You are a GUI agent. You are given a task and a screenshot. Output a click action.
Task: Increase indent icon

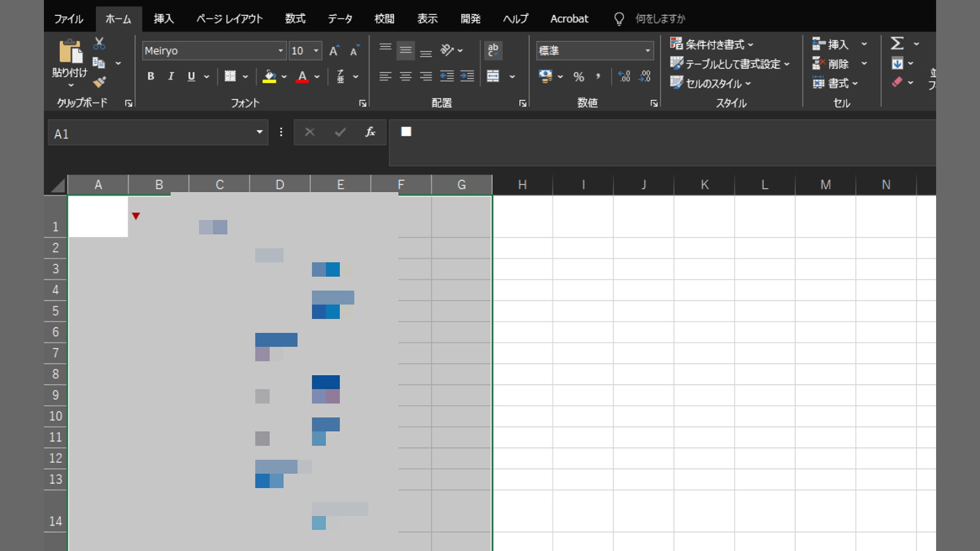click(x=467, y=77)
